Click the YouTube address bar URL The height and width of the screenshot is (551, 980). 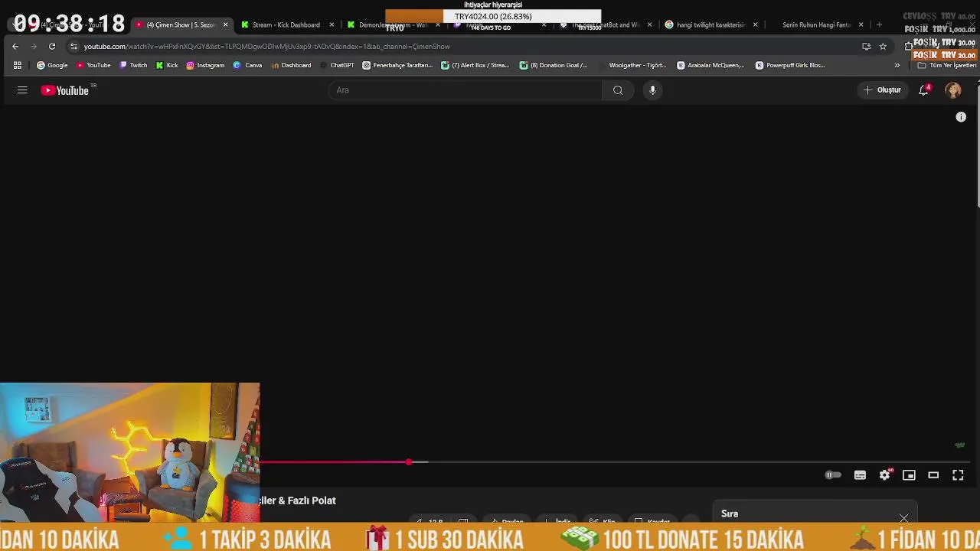[266, 47]
